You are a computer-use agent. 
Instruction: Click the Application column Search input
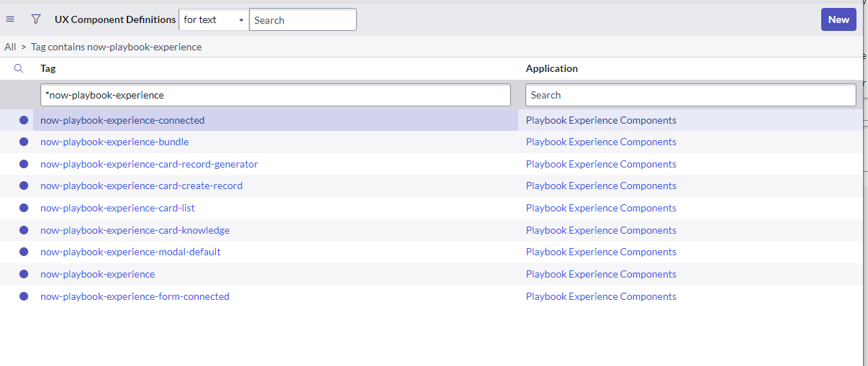(x=691, y=95)
